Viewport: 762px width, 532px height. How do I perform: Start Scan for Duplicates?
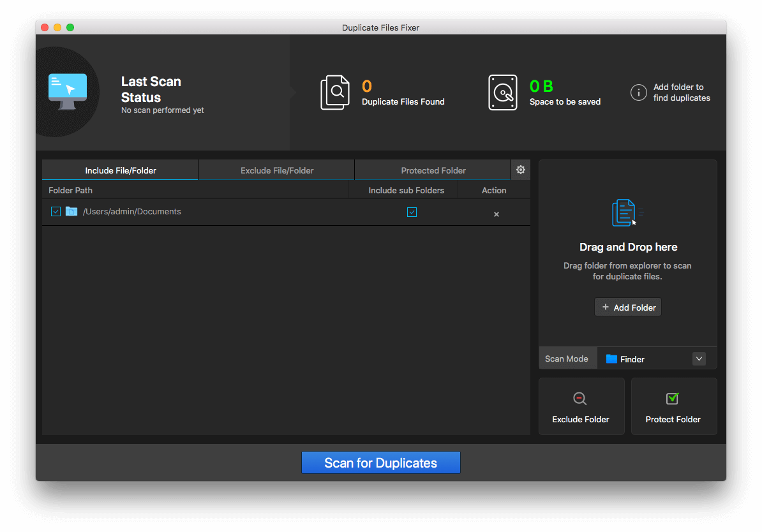click(x=380, y=462)
